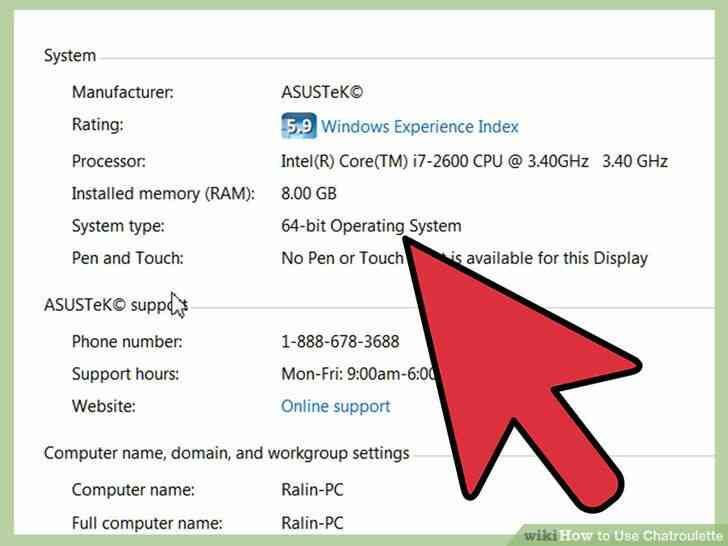This screenshot has width=728, height=546.
Task: Select the Ralin-PC value beside Computer name
Action: click(312, 490)
